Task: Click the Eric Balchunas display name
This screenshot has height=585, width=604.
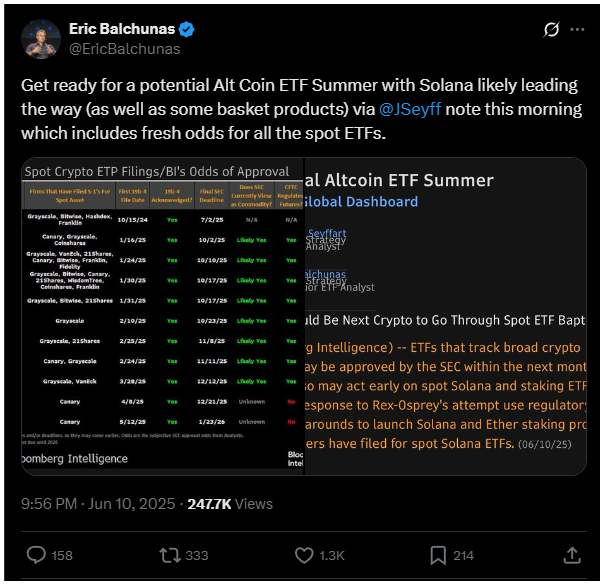Action: pos(122,29)
